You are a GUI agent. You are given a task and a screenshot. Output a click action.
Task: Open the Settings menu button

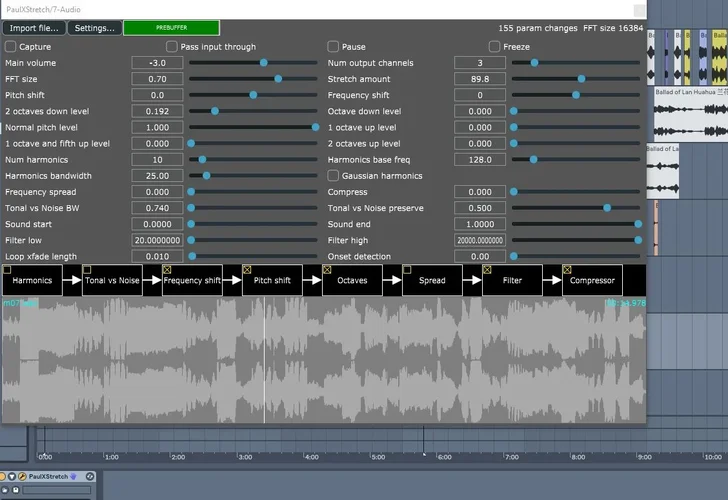pos(95,28)
